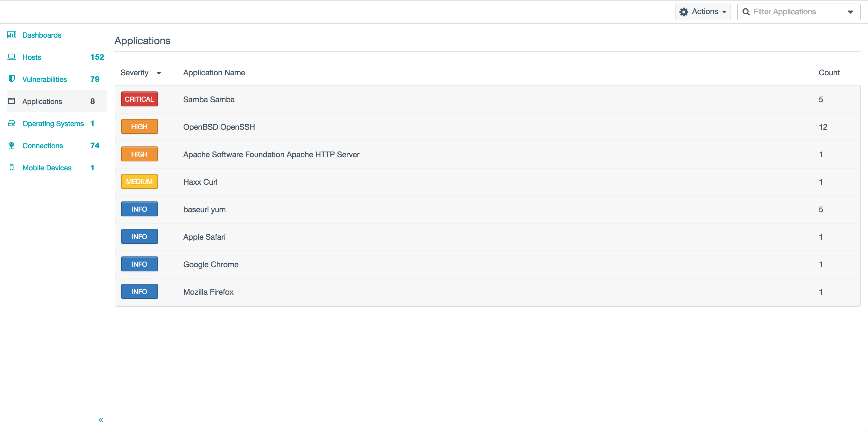Click the yellow MEDIUM severity badge

click(x=139, y=182)
